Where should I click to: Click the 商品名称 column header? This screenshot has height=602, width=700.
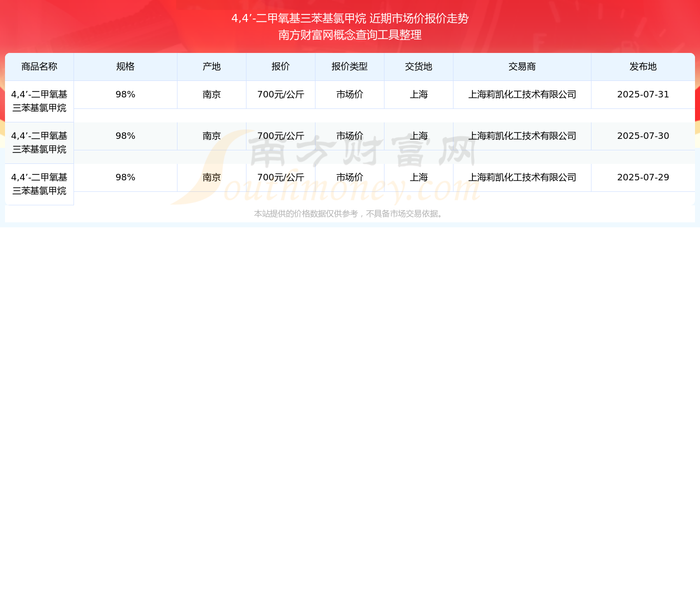click(39, 66)
